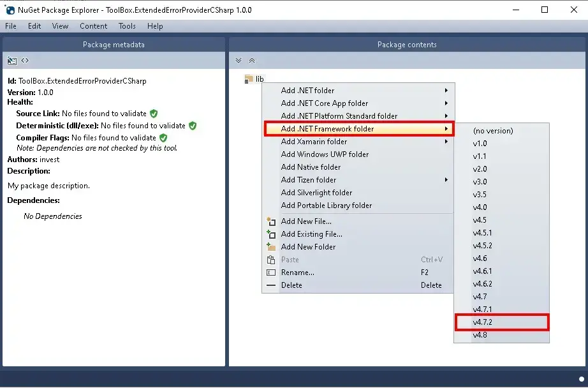This screenshot has width=588, height=388.
Task: Click the Add New Folder icon
Action: pos(271,247)
